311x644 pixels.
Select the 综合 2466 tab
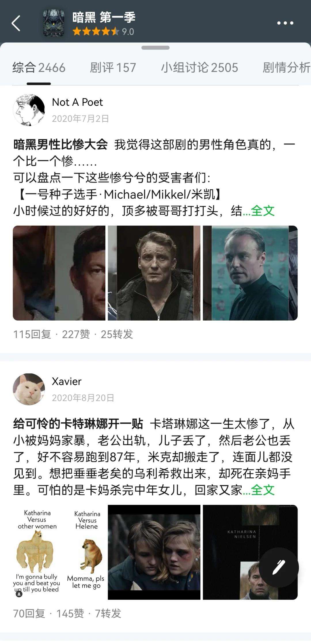(39, 68)
